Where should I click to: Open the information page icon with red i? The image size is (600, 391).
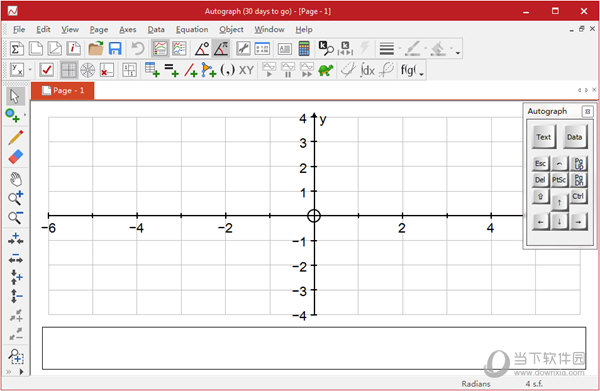click(73, 49)
